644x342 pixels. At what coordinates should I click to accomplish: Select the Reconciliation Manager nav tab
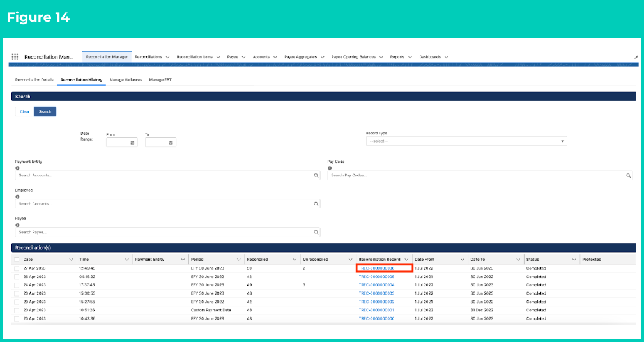click(x=107, y=57)
